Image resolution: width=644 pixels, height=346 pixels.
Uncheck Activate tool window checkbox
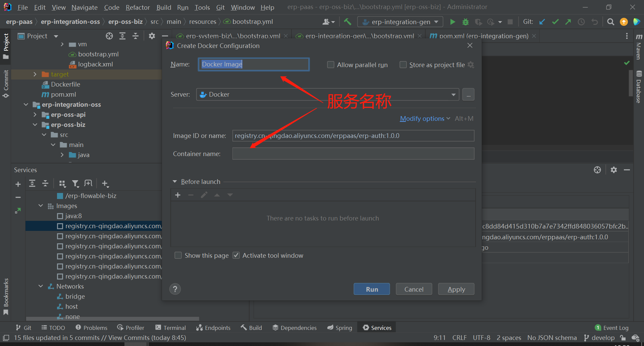coord(236,255)
